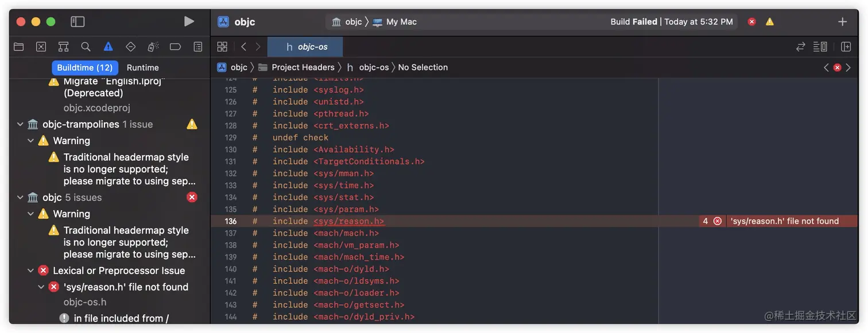Open the Project navigator folder icon
Image resolution: width=868 pixels, height=333 pixels.
pyautogui.click(x=18, y=47)
